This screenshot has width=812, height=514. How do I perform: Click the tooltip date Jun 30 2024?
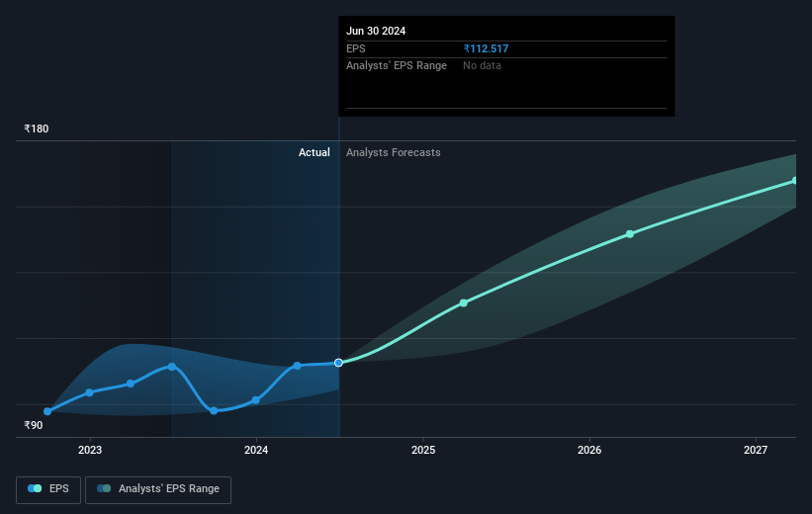pyautogui.click(x=376, y=31)
